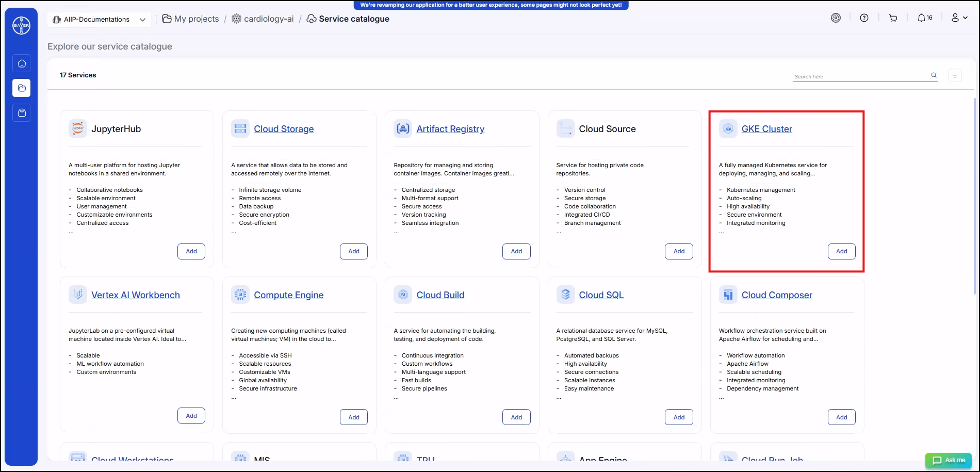The width and height of the screenshot is (980, 472).
Task: Add the Cloud Build service
Action: pos(516,417)
